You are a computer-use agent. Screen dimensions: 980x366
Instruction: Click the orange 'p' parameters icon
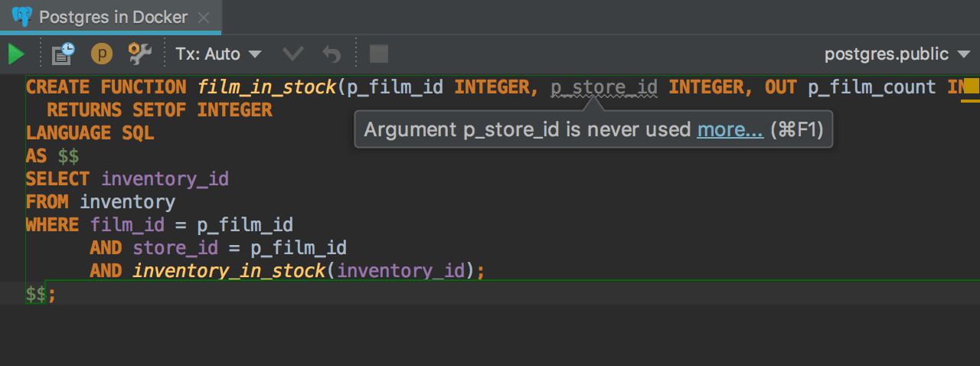[101, 54]
